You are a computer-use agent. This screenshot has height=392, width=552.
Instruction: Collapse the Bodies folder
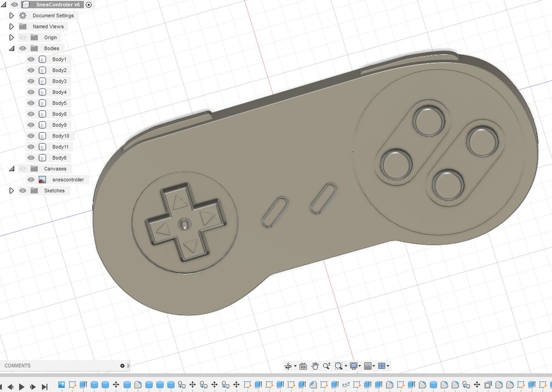12,48
